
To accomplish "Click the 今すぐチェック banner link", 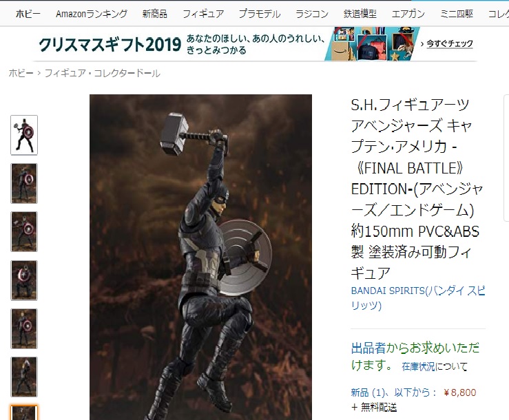I will pyautogui.click(x=449, y=43).
